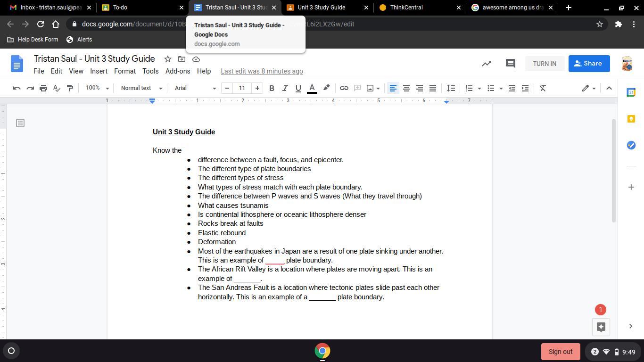Set right text alignment
Image resolution: width=644 pixels, height=362 pixels.
[419, 88]
